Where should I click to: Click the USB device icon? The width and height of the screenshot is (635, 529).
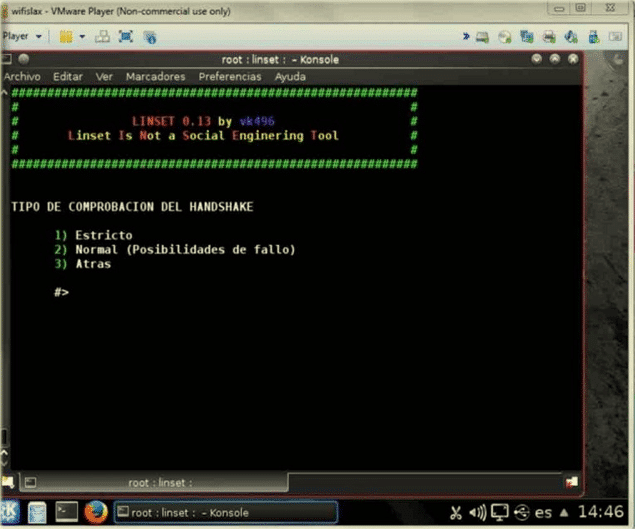(x=594, y=37)
